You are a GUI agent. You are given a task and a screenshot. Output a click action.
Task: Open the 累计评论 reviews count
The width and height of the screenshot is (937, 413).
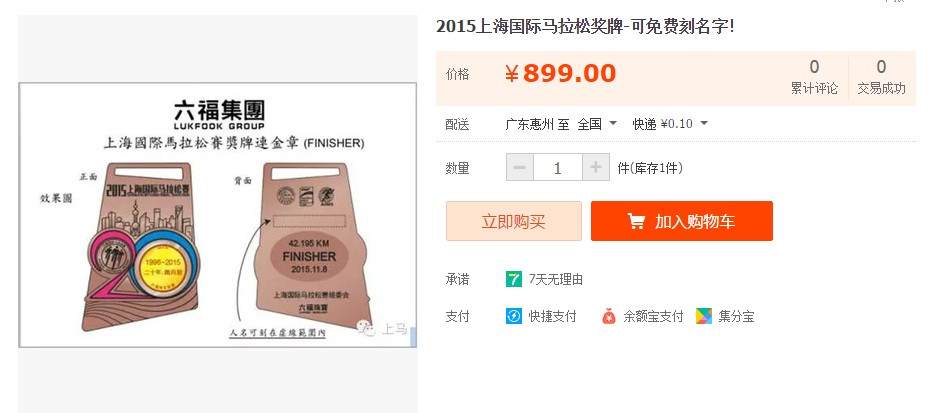coord(814,77)
